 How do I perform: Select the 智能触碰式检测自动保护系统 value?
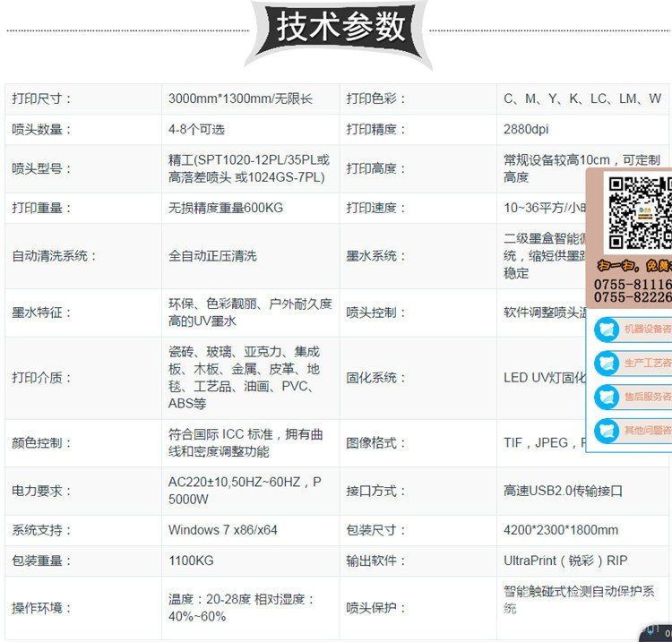click(579, 600)
